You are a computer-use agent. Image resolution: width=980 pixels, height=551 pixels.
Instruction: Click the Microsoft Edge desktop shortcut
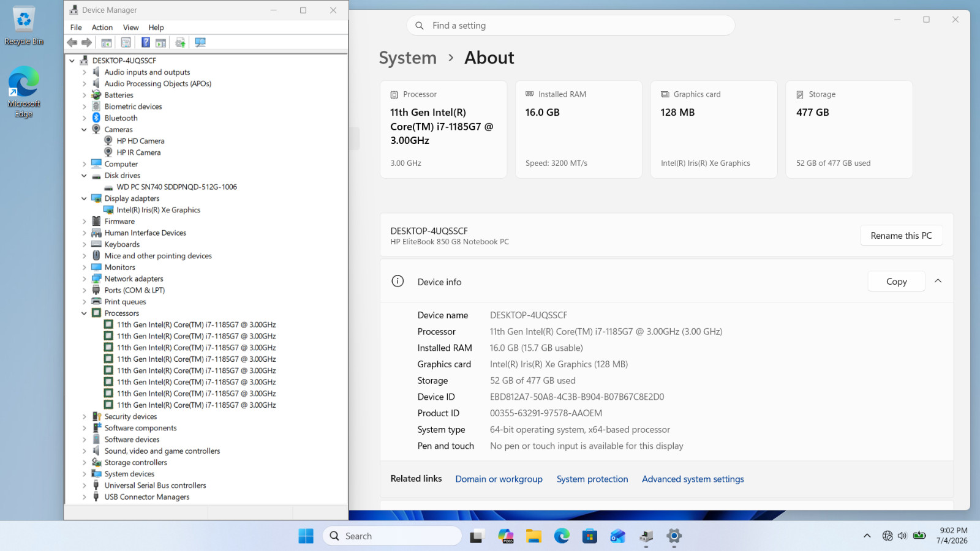click(24, 92)
